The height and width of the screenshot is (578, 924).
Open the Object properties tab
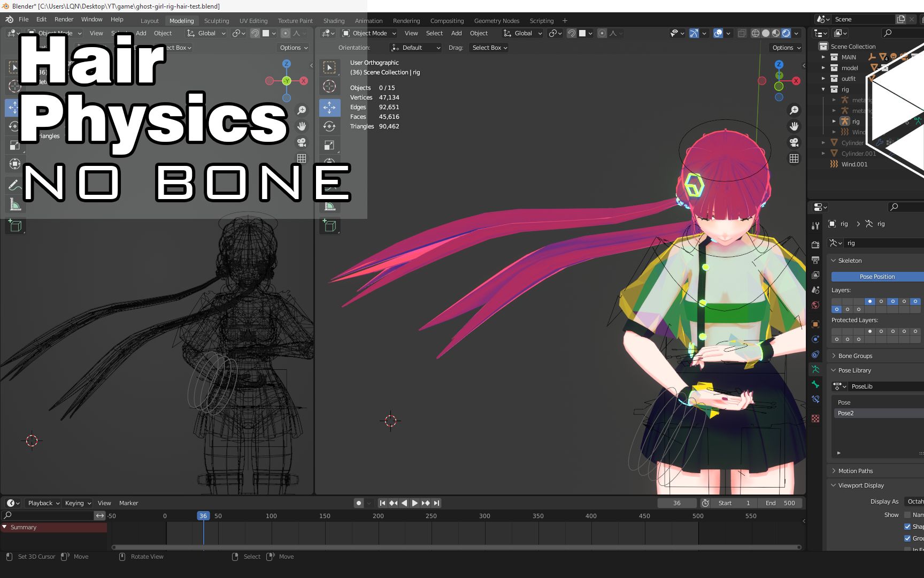815,324
